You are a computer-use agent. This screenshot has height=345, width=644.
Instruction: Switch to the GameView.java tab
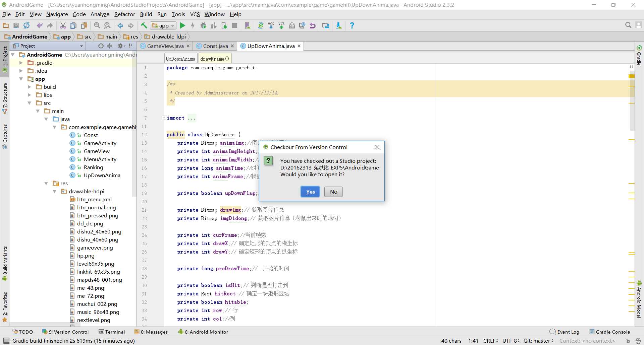[x=165, y=46]
